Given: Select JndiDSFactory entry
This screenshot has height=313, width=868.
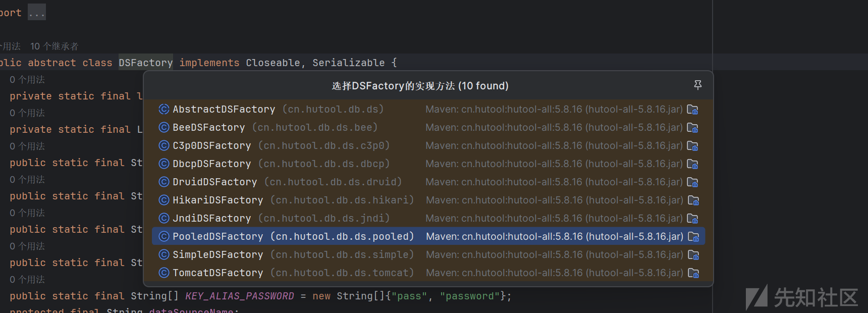Looking at the screenshot, I should point(428,218).
